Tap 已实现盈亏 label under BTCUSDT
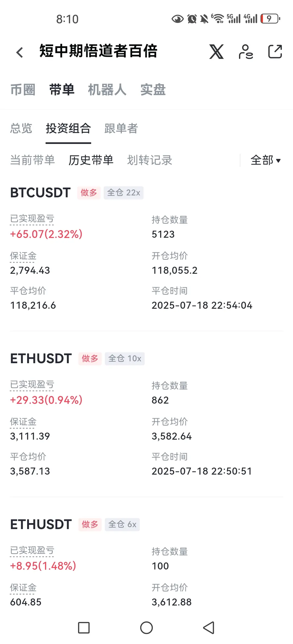 32,219
